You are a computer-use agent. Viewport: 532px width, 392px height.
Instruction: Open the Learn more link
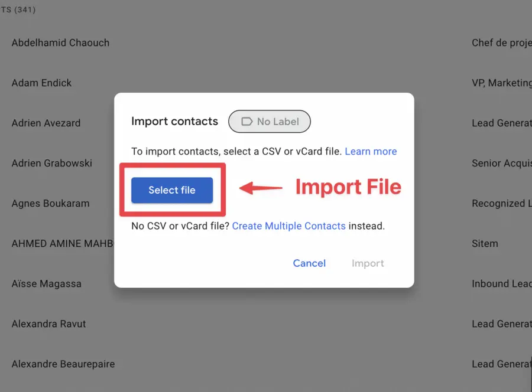coord(371,151)
